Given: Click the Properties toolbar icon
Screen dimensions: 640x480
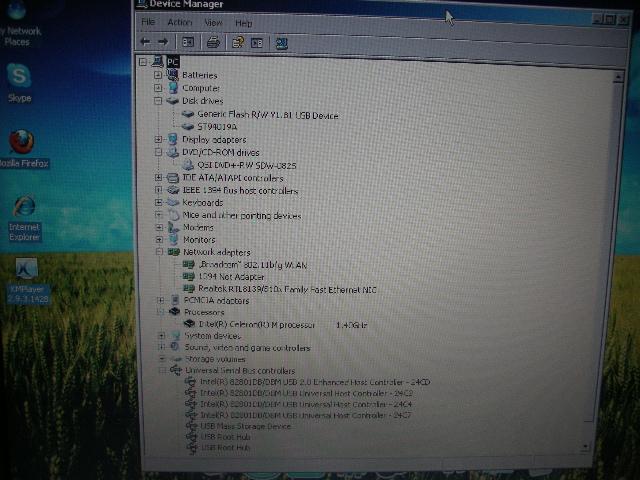Looking at the screenshot, I should (x=237, y=42).
